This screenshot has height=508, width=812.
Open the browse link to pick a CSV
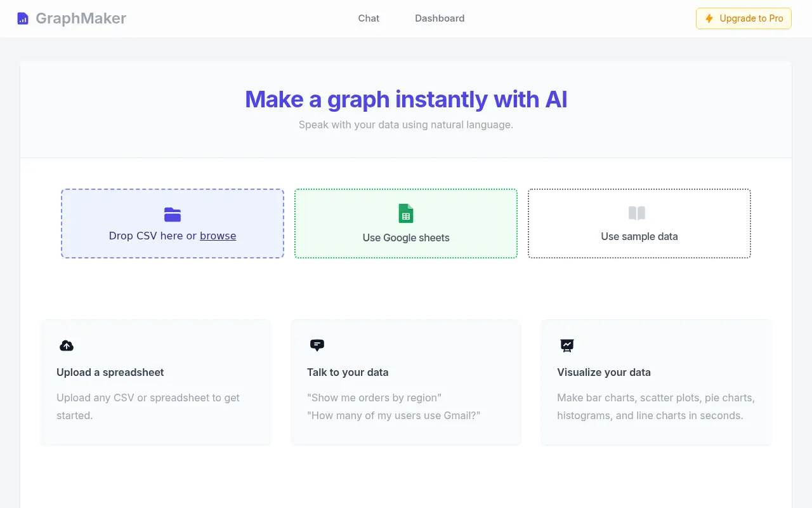pyautogui.click(x=218, y=236)
